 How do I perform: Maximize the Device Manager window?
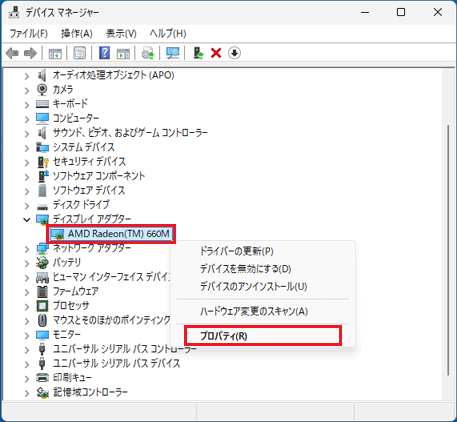point(401,12)
